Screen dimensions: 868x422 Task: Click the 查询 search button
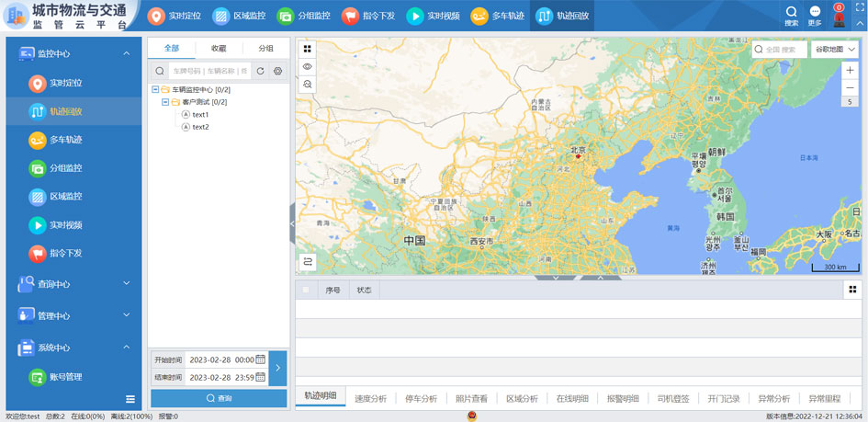[x=219, y=398]
